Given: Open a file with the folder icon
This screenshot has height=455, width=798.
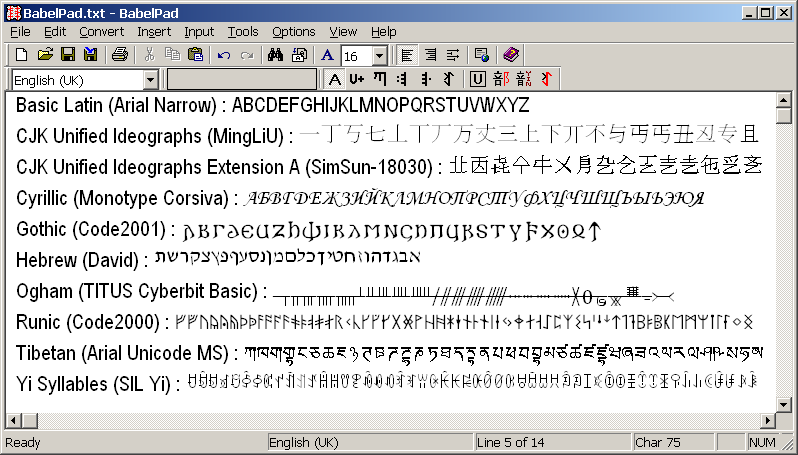Looking at the screenshot, I should pyautogui.click(x=45, y=54).
